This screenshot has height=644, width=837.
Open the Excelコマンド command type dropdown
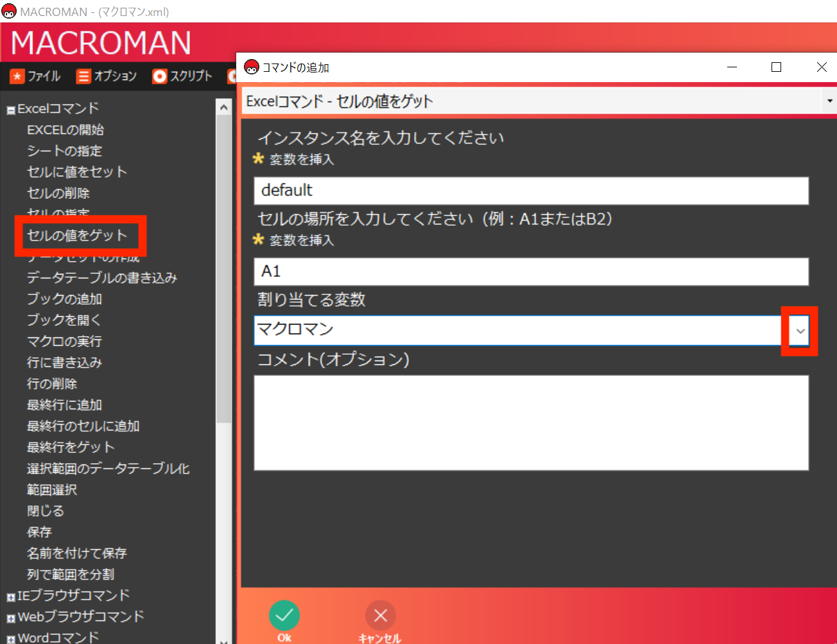pos(829,101)
